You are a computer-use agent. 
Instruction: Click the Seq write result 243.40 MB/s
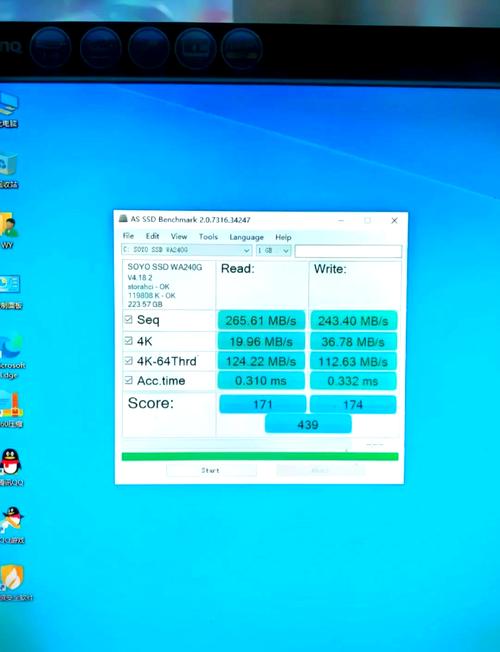point(353,321)
